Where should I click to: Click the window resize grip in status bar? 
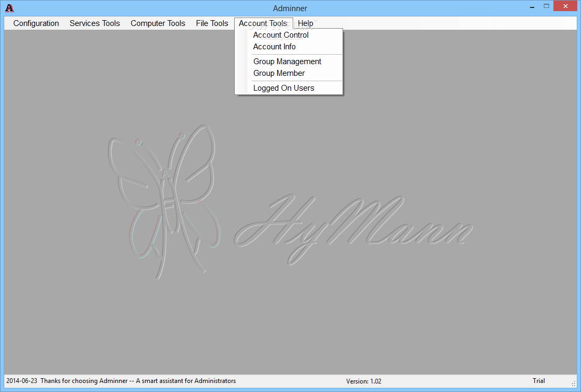(x=574, y=384)
